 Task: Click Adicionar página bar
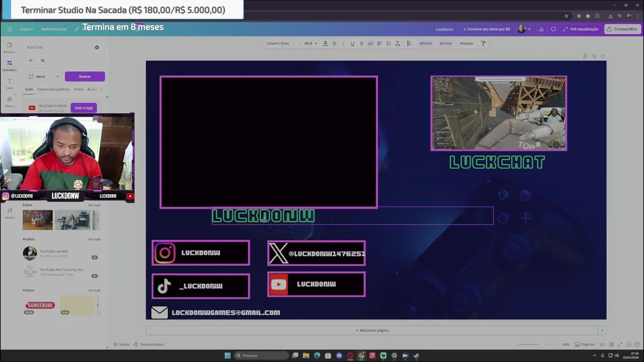tap(372, 330)
